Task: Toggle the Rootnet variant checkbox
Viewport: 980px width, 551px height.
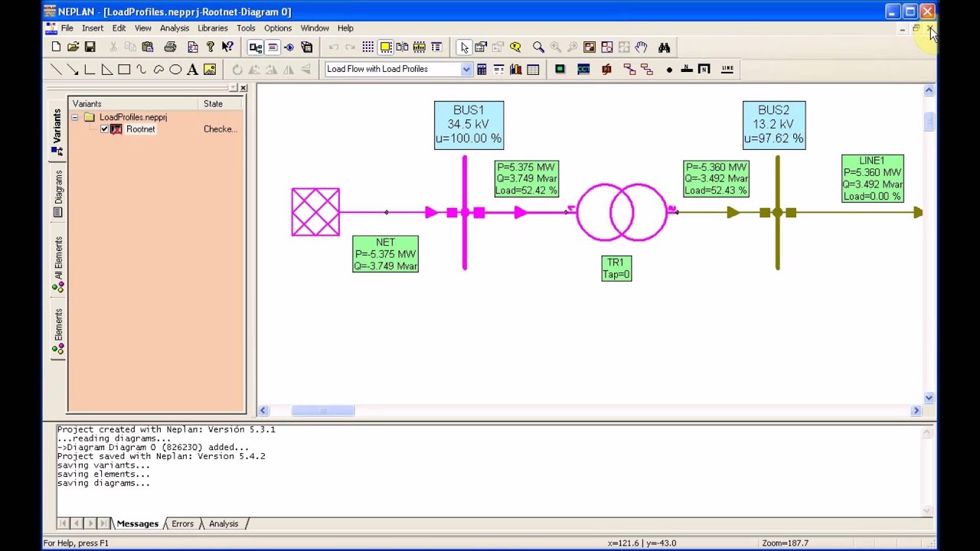Action: 105,129
